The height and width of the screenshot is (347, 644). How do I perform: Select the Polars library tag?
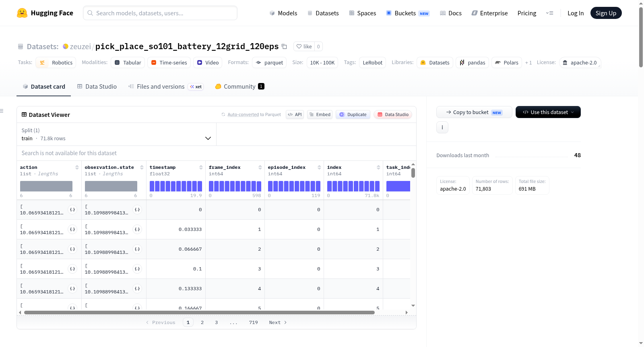507,62
